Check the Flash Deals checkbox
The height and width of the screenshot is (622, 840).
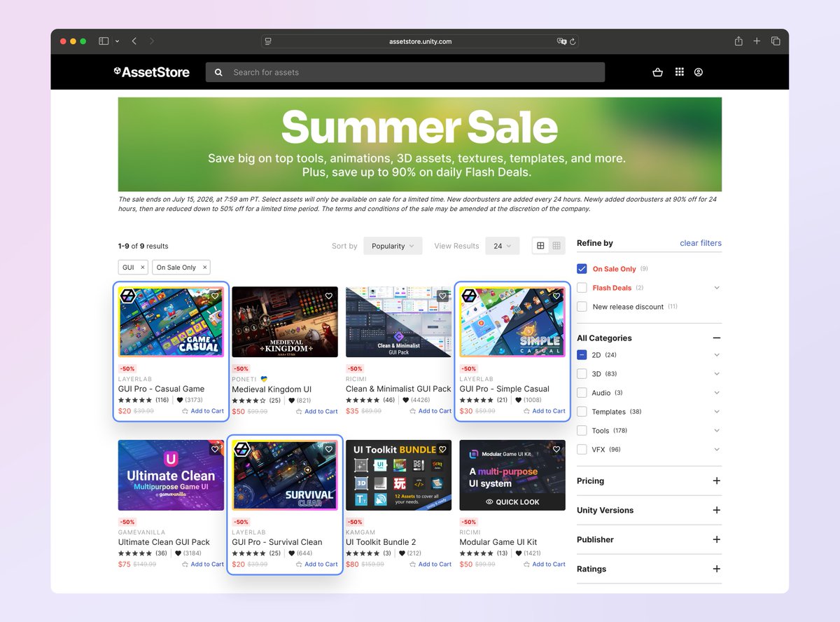click(x=582, y=288)
